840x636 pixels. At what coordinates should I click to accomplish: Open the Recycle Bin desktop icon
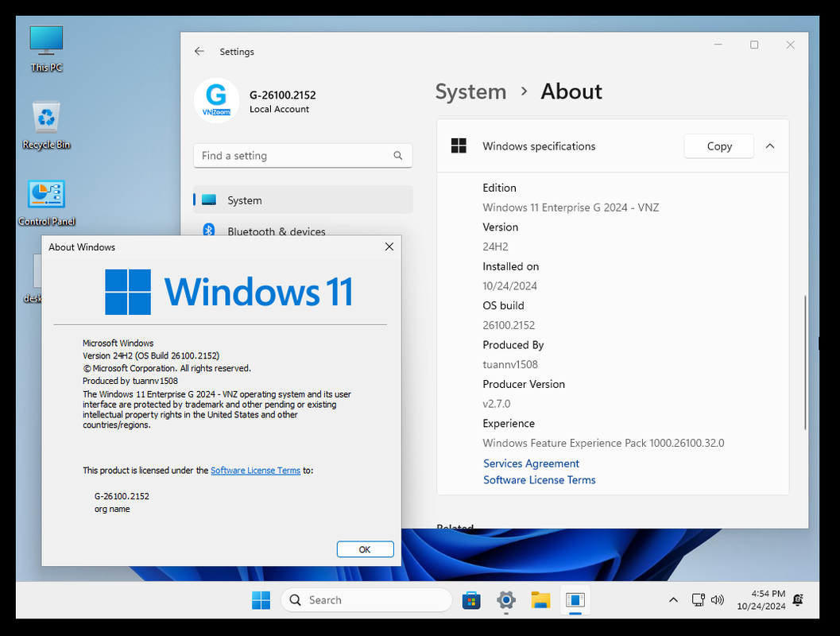(x=46, y=125)
